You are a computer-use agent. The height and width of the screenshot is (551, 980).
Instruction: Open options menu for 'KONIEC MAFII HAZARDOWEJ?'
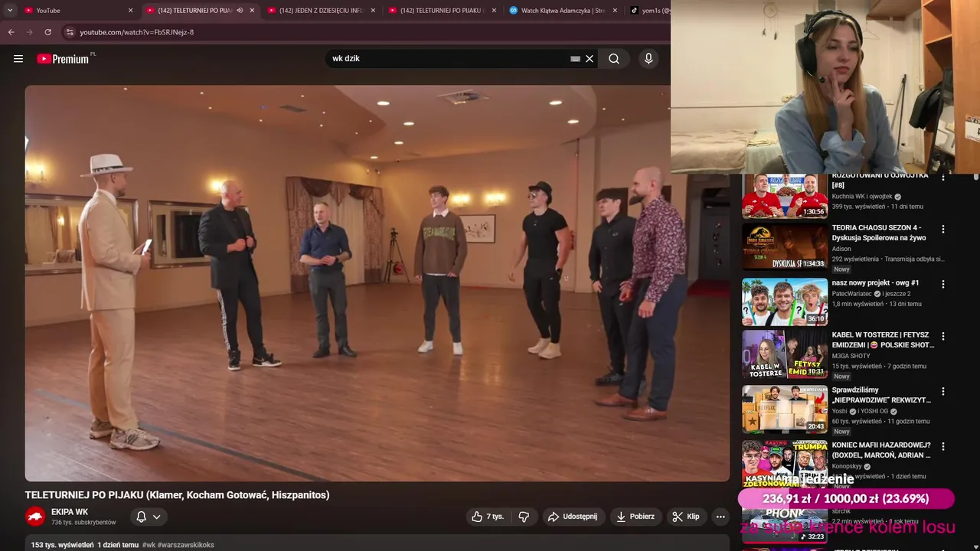[943, 446]
